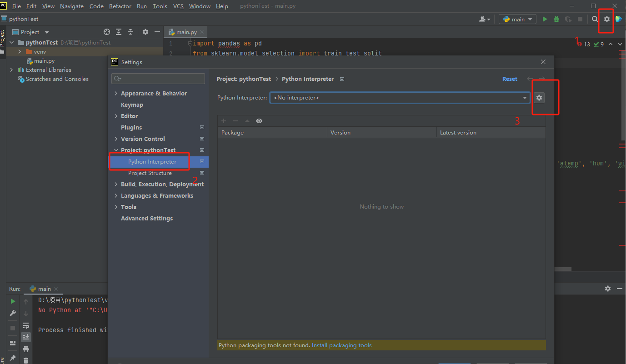Click the Search Everywhere magnifier icon

[595, 19]
